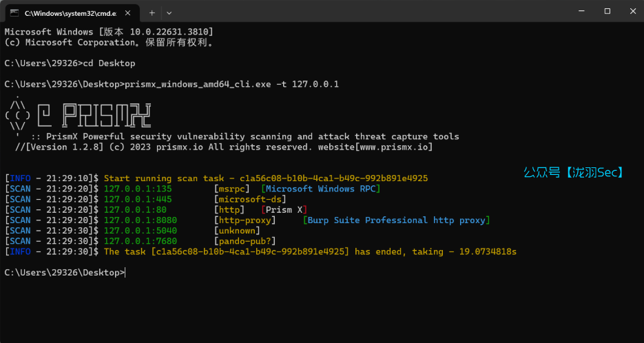Click the Prism X http fingerprint label

(284, 209)
